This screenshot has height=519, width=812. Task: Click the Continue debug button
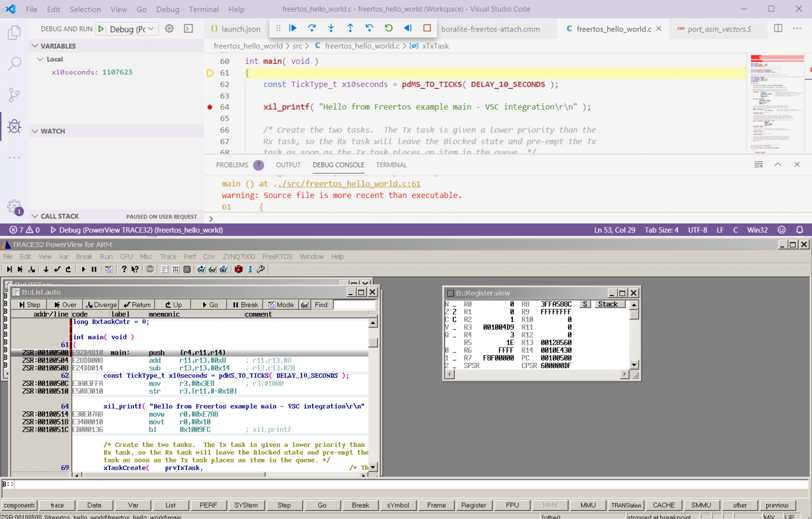(293, 28)
